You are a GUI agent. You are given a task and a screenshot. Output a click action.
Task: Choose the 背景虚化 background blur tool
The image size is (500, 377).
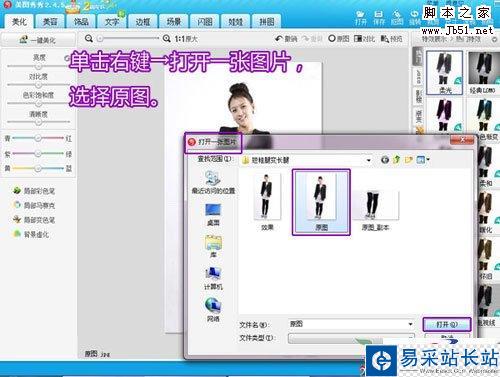31,234
